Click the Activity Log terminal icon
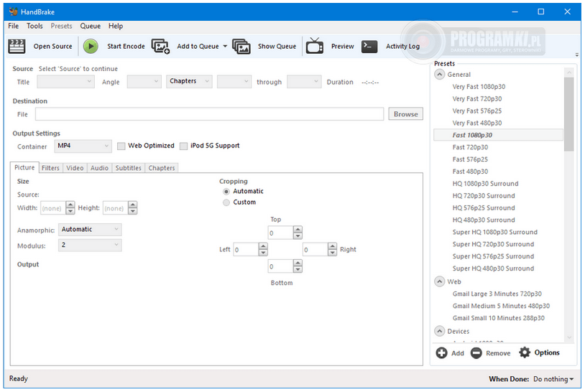 369,46
